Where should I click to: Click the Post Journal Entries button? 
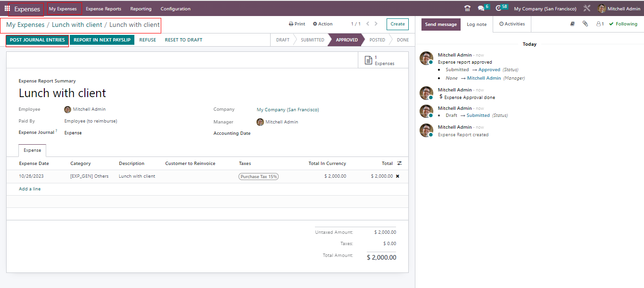[x=37, y=40]
